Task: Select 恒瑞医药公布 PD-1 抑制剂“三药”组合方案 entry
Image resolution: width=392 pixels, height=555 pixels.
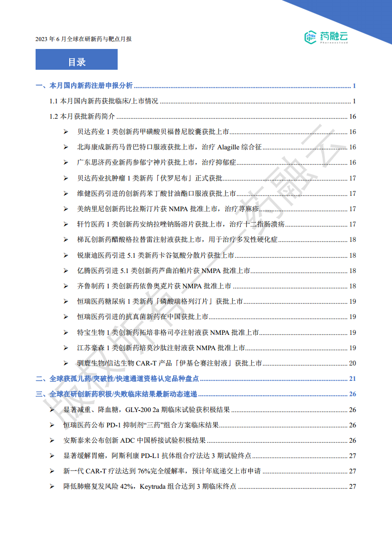Action: tap(203, 425)
